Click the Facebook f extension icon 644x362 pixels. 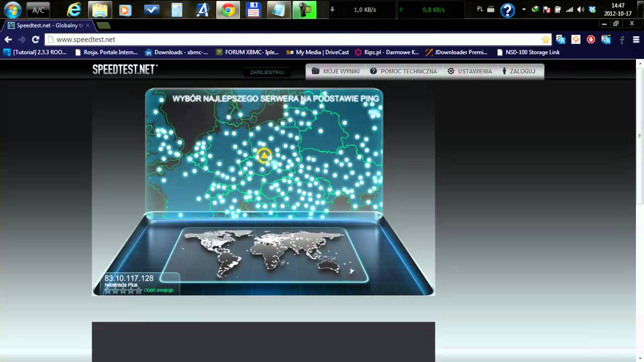[622, 39]
